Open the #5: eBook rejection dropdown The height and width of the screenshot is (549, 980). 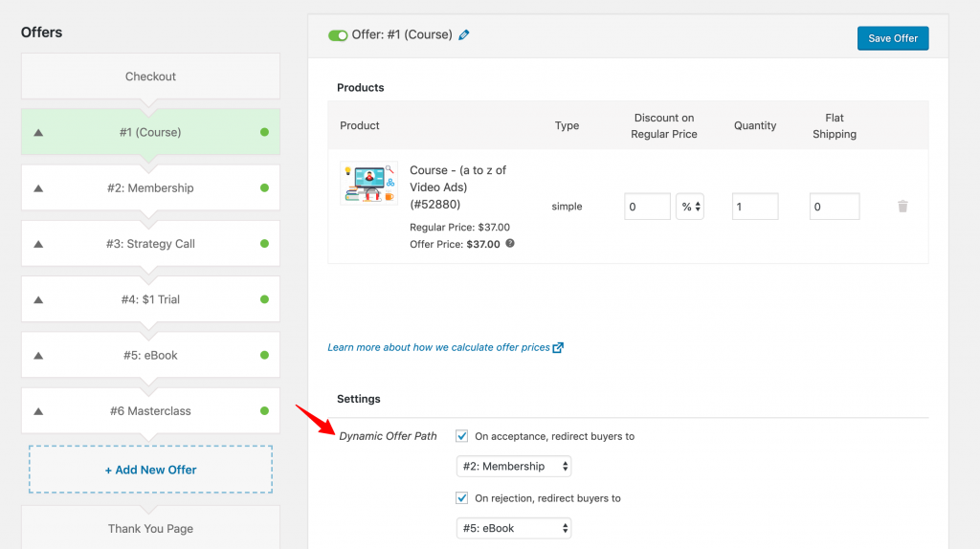(x=514, y=528)
